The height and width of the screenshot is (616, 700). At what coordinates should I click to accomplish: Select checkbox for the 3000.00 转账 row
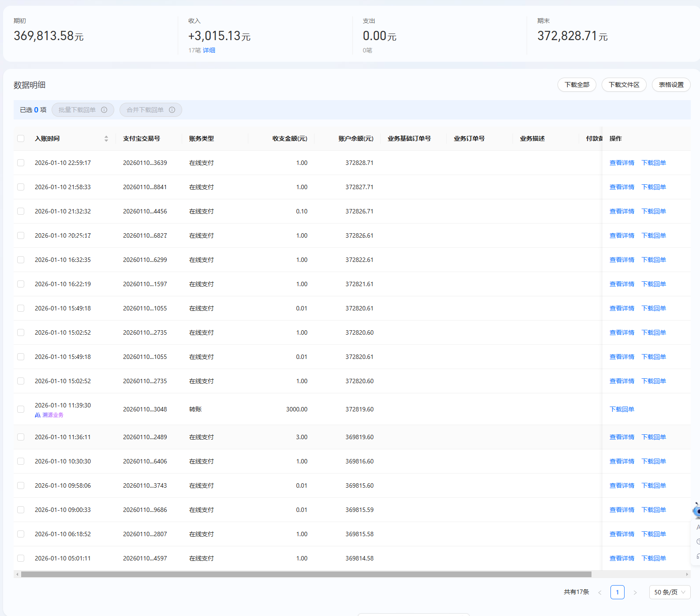coord(21,409)
